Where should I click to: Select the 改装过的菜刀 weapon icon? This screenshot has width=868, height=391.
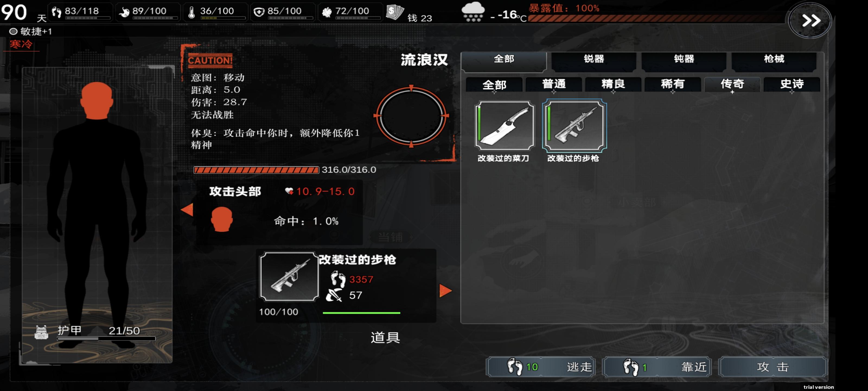coord(504,125)
